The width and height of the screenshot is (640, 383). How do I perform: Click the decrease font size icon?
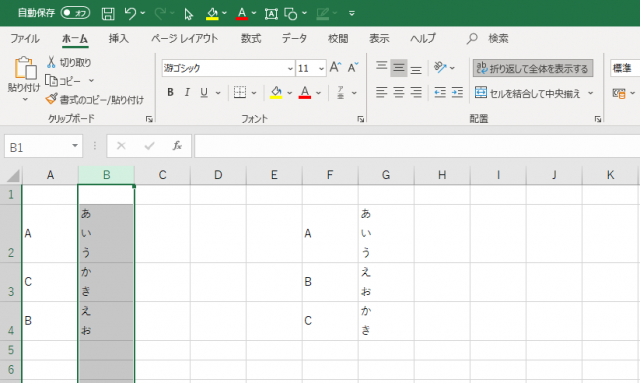tap(353, 67)
